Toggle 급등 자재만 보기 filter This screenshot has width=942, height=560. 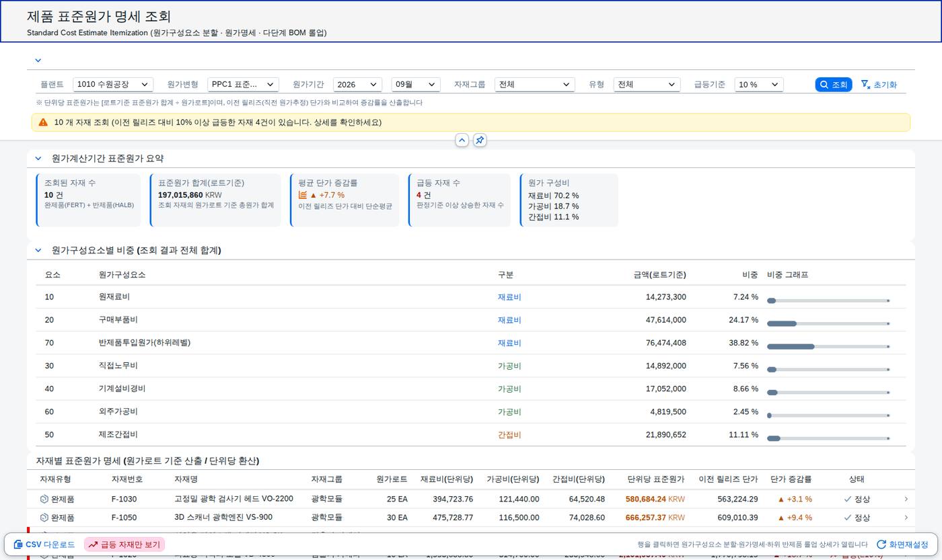(125, 545)
